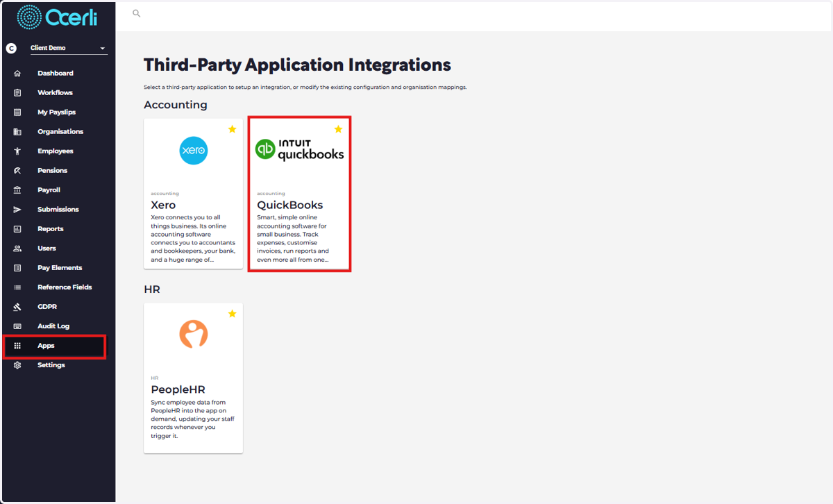Click the Settings gear icon
The image size is (833, 504).
pos(17,365)
